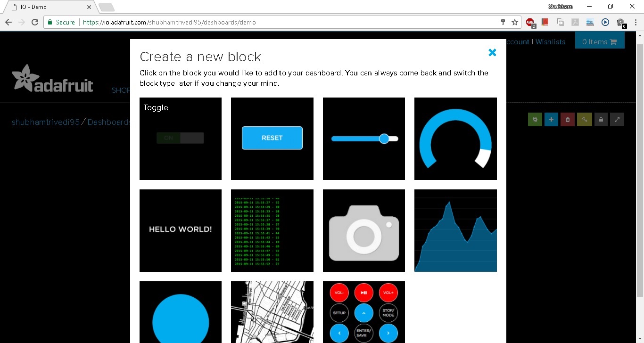This screenshot has height=343, width=644.
Task: Pick the slider block type
Action: (364, 139)
